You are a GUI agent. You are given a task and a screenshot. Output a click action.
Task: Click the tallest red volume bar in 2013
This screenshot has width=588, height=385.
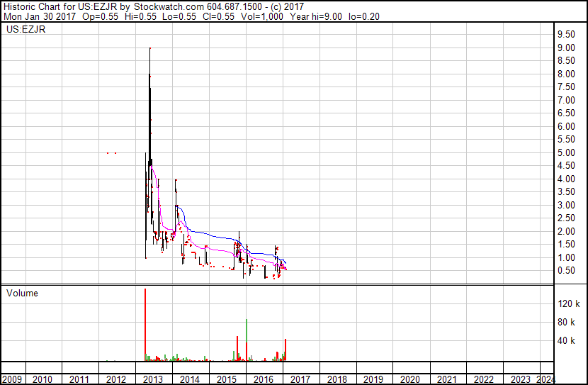coord(145,325)
